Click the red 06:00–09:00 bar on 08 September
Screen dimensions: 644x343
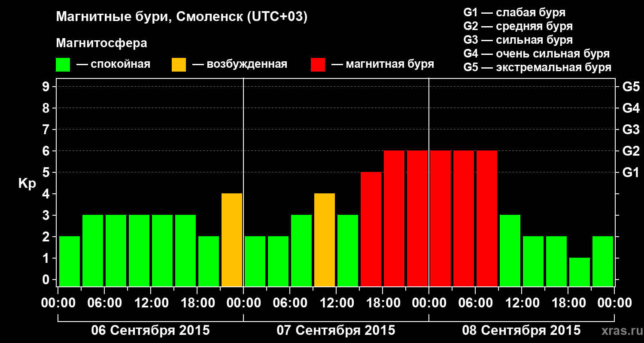487,219
